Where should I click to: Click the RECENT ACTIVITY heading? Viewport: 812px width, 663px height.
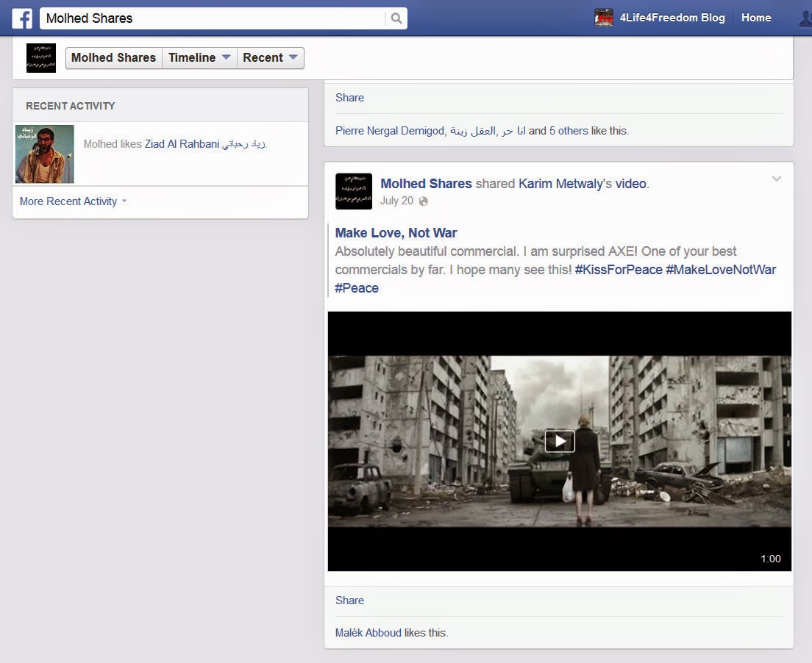click(x=71, y=106)
